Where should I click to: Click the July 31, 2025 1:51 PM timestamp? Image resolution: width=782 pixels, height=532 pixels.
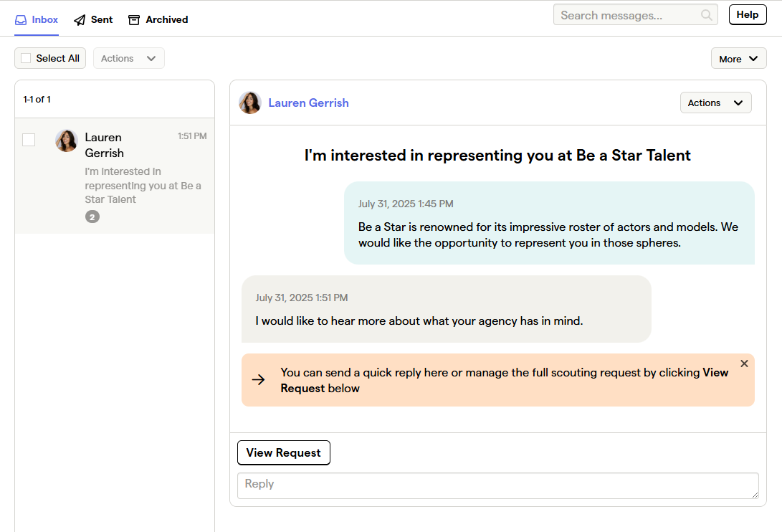point(302,298)
